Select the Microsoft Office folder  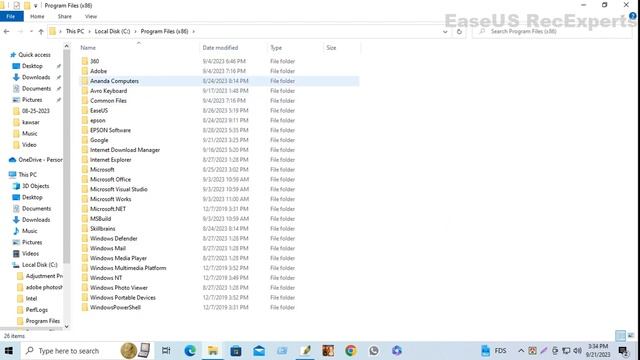110,179
